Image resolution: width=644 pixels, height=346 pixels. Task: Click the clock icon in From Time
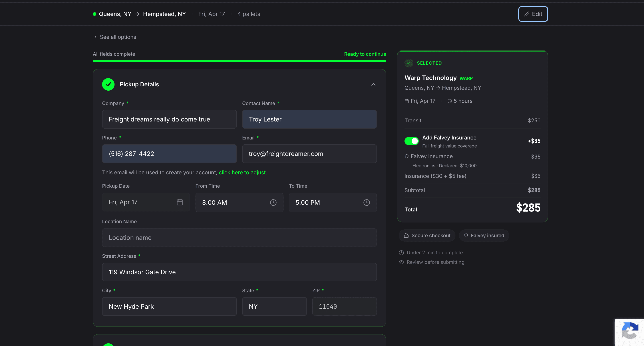pyautogui.click(x=273, y=203)
